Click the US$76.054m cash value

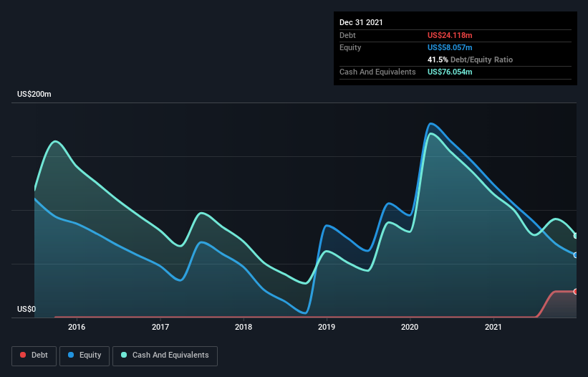click(x=450, y=72)
